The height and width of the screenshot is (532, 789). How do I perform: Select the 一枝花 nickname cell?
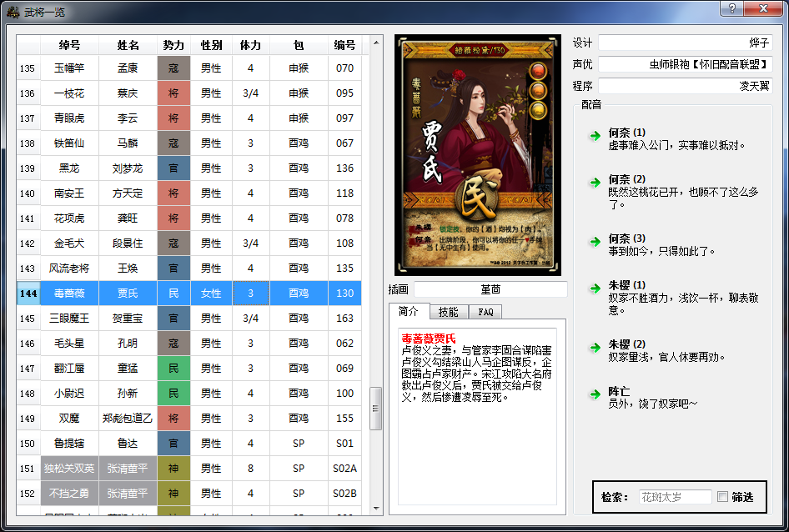(69, 93)
